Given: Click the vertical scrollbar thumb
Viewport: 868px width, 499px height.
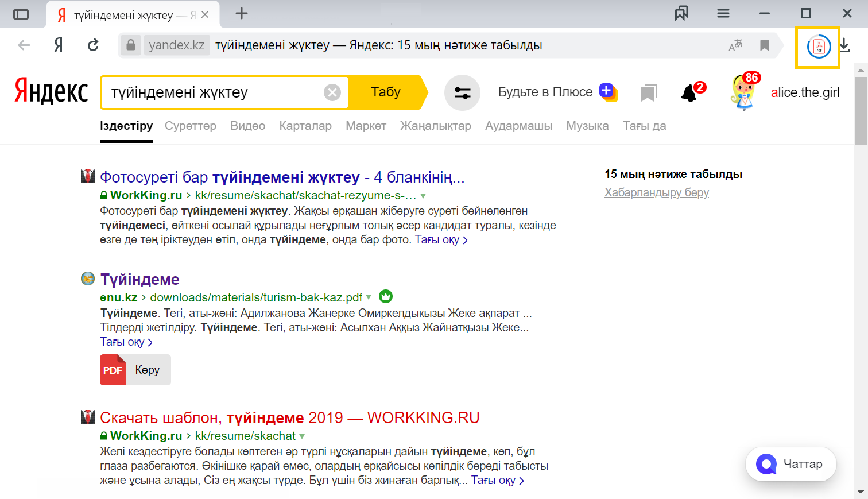Looking at the screenshot, I should coord(861,111).
